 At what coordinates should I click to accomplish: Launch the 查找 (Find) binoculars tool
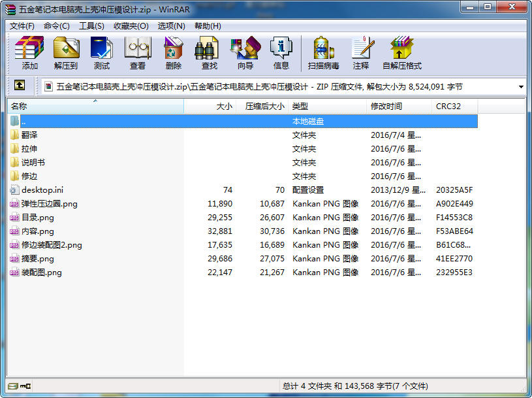click(209, 53)
